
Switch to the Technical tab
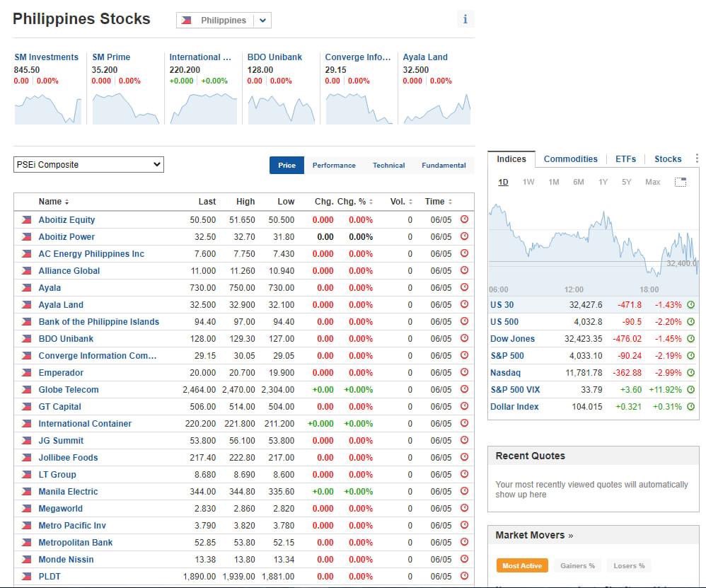click(x=388, y=166)
